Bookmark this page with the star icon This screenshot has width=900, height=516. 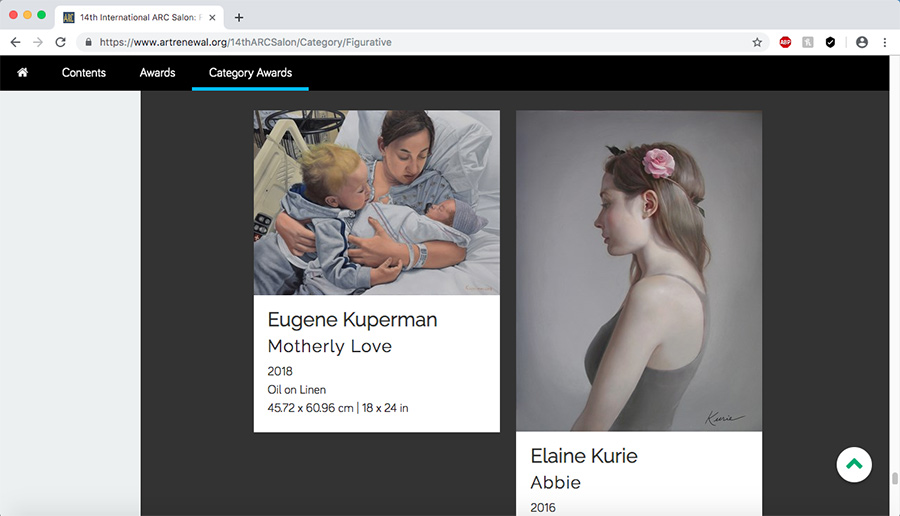tap(757, 42)
